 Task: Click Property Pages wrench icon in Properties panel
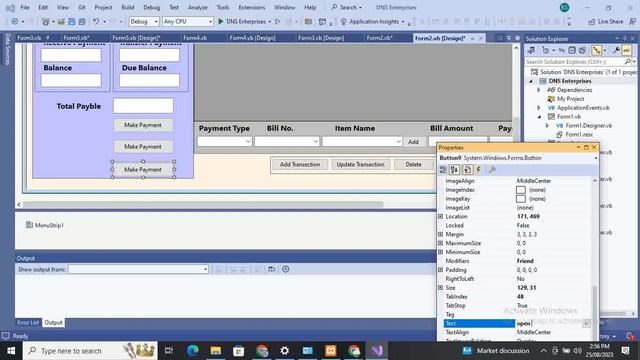click(x=492, y=170)
